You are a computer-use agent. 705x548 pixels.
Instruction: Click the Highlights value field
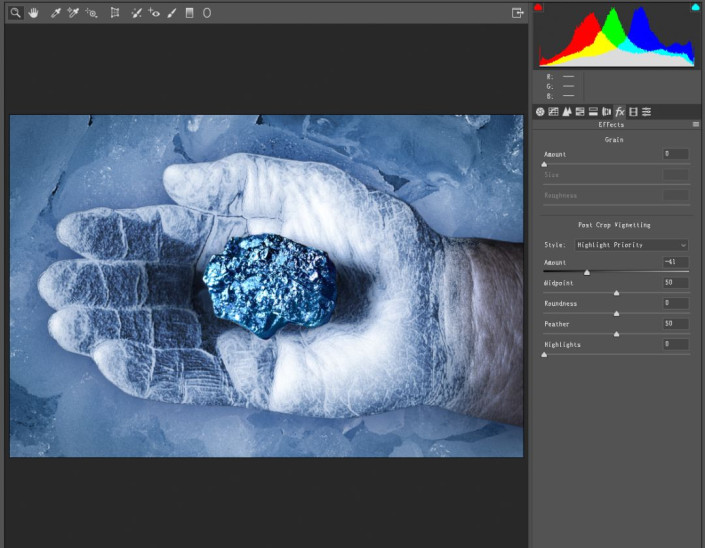tap(675, 344)
